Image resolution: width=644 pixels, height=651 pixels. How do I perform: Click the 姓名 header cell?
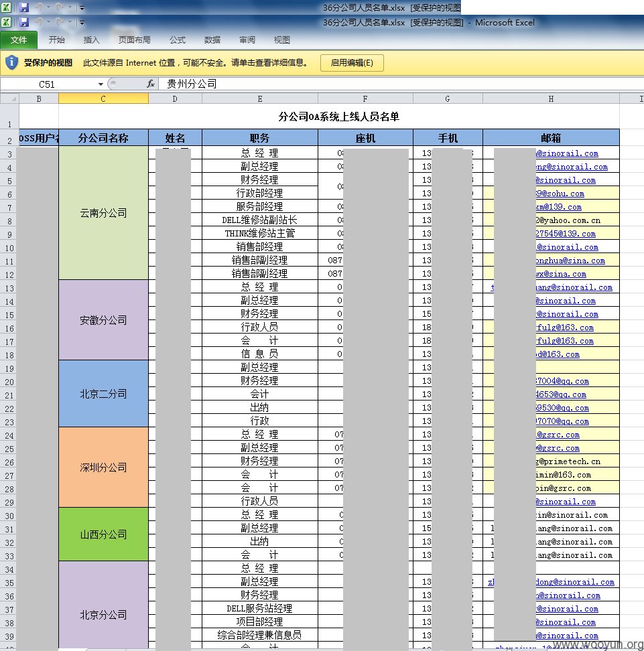click(175, 138)
